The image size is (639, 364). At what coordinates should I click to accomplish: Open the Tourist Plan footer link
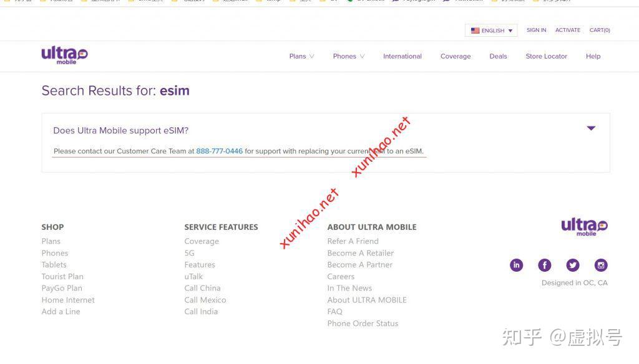coord(62,277)
